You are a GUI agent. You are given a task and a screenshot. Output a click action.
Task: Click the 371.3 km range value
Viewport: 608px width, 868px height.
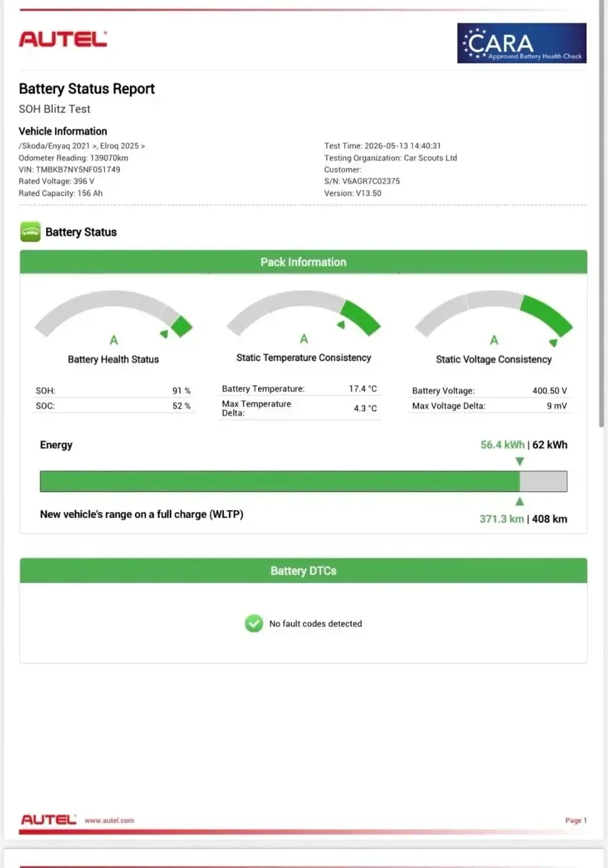(x=502, y=519)
